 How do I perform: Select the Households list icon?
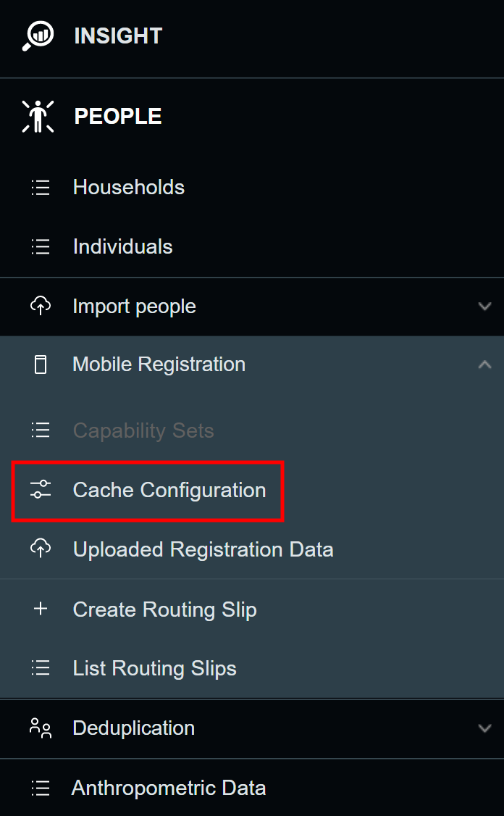click(41, 187)
